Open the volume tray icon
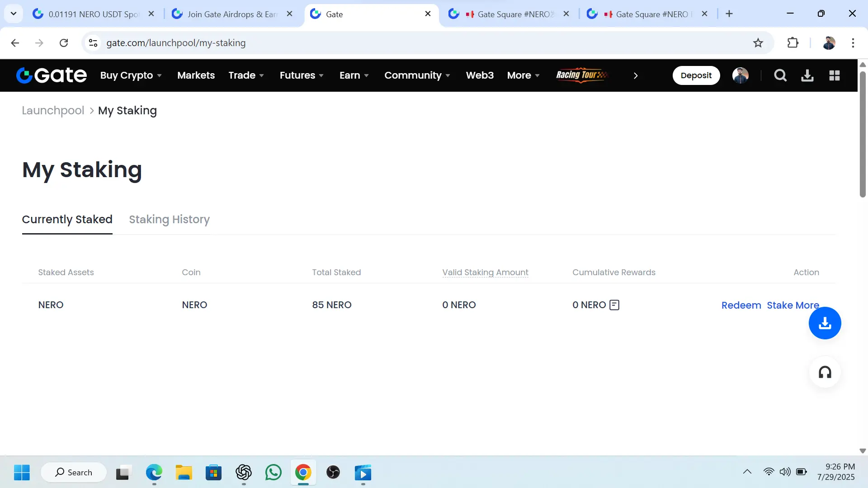This screenshot has width=868, height=488. tap(785, 472)
